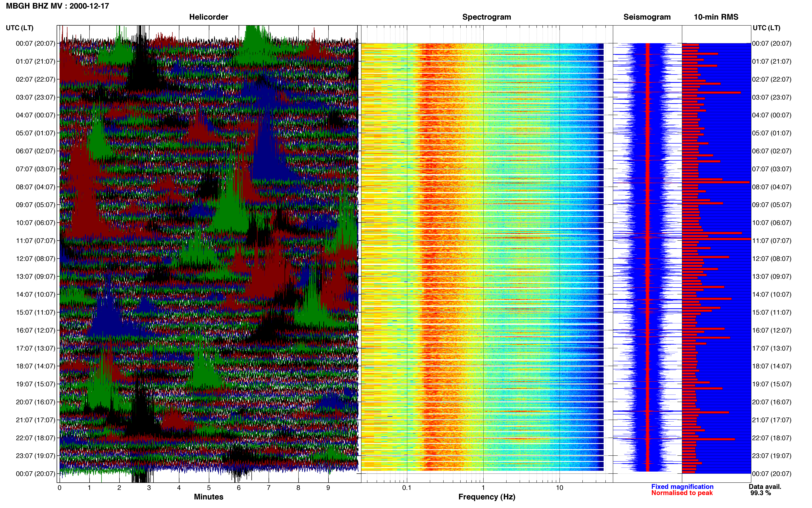Click the 3 tick on Minutes axis
812x508 pixels.
tap(149, 488)
